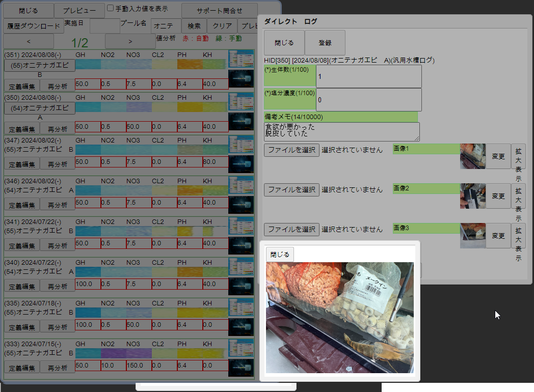Image resolution: width=534 pixels, height=392 pixels.
Task: Go to previous page with < button
Action: coord(28,41)
